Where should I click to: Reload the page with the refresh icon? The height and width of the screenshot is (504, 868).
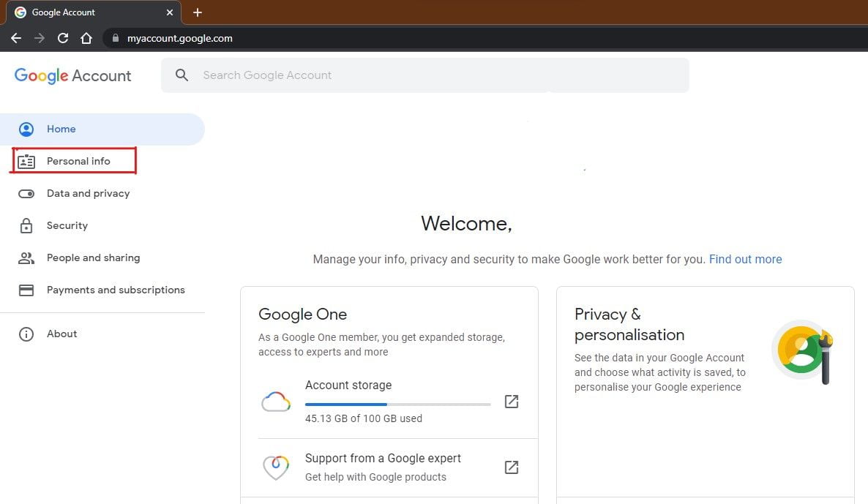pos(63,38)
